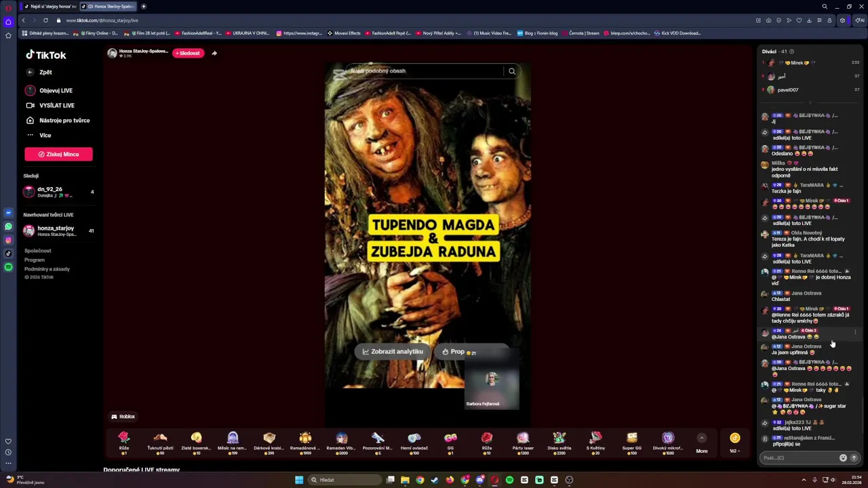Click the chat message input field
Image resolution: width=868 pixels, height=488 pixels.
(x=799, y=457)
